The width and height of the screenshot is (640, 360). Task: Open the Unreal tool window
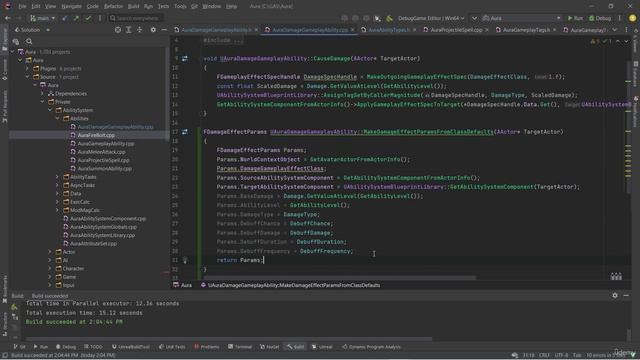click(322, 347)
